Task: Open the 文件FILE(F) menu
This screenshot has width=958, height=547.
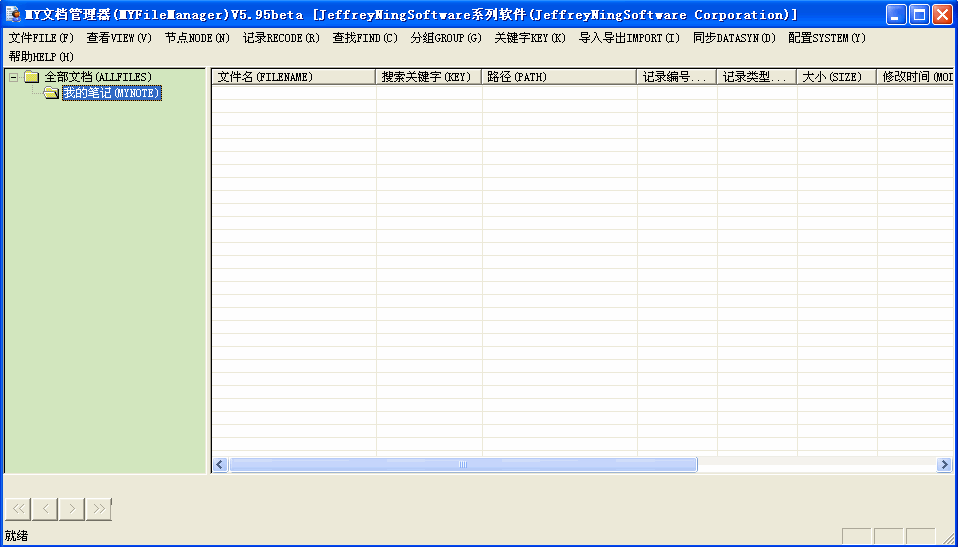Action: (x=41, y=38)
